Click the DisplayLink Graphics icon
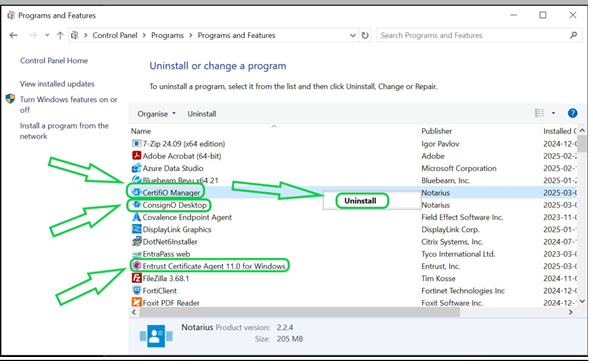 [136, 230]
